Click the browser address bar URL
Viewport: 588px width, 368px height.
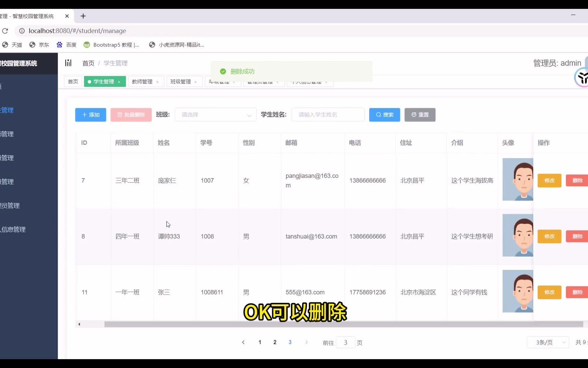(x=77, y=31)
